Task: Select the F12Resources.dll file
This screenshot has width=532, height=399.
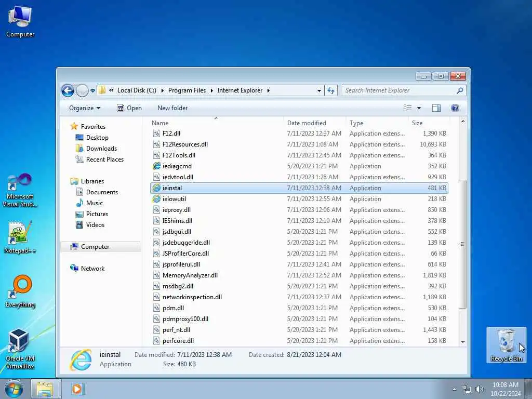Action: (x=299, y=144)
